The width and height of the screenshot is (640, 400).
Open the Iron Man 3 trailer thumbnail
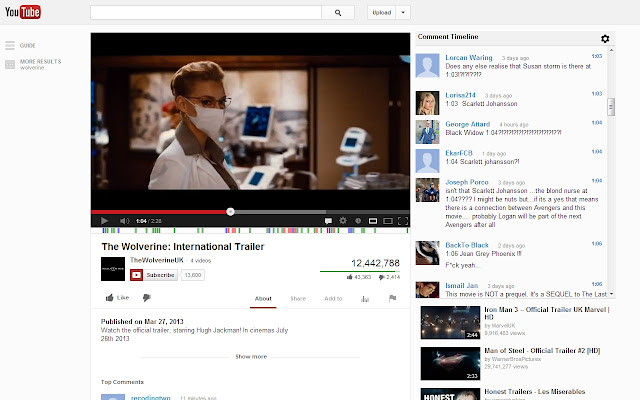450,322
